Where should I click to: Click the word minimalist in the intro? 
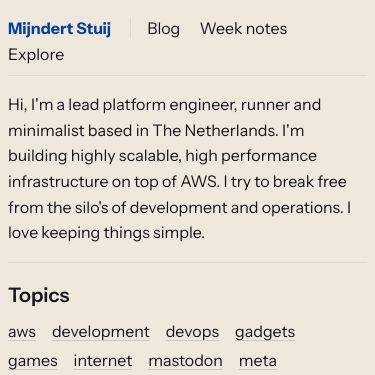coord(46,130)
